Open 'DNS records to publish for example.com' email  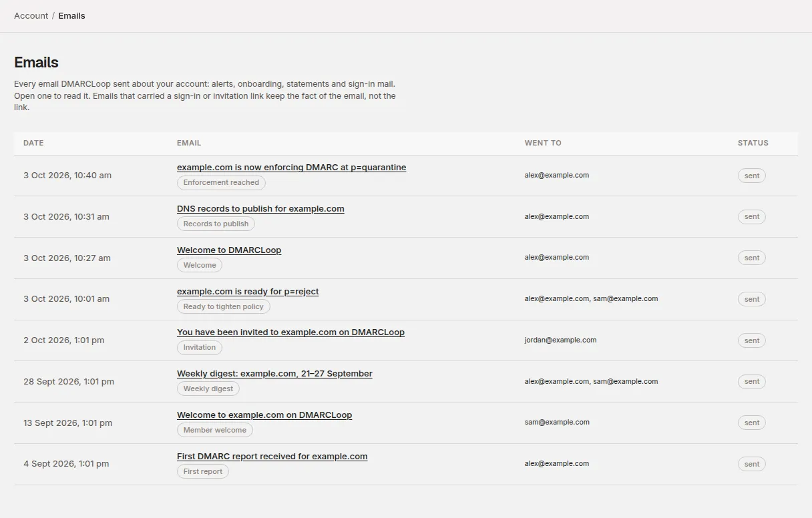click(260, 209)
